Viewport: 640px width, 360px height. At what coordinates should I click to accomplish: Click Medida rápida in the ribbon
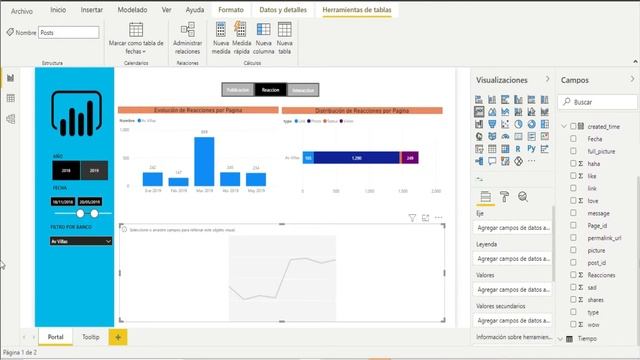pyautogui.click(x=241, y=38)
